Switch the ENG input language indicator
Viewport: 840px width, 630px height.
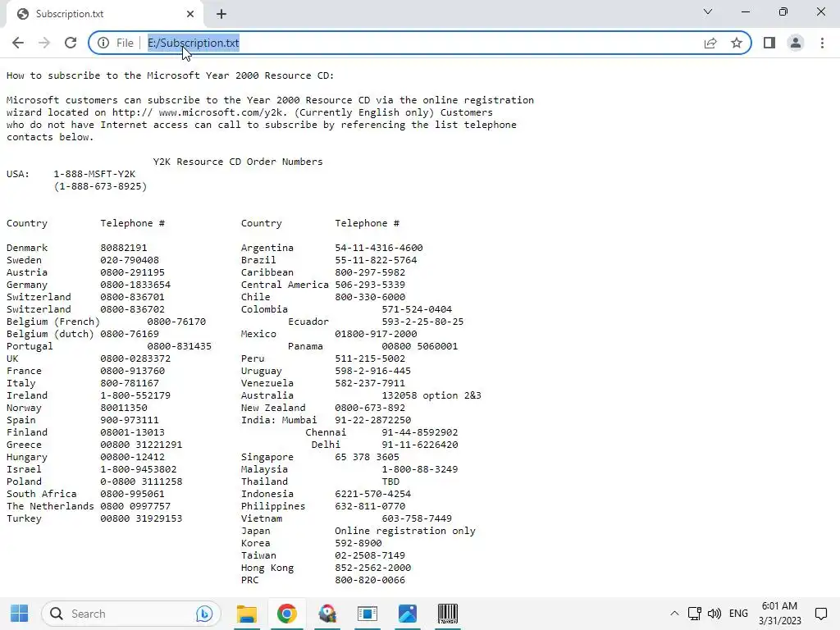738,614
